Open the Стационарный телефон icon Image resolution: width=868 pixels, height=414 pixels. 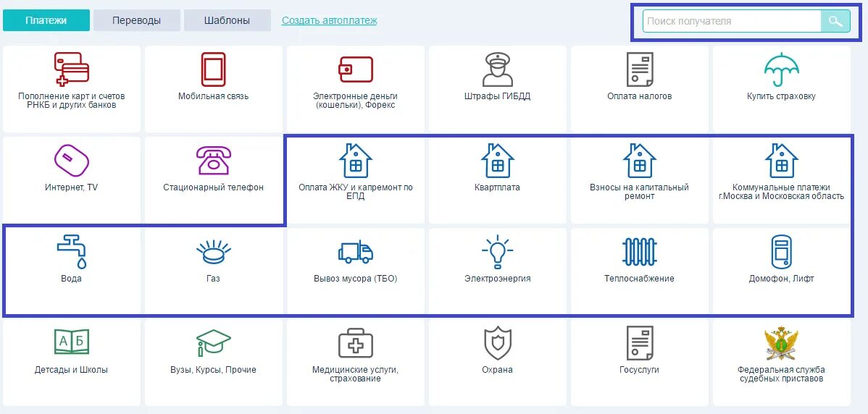[x=213, y=160]
